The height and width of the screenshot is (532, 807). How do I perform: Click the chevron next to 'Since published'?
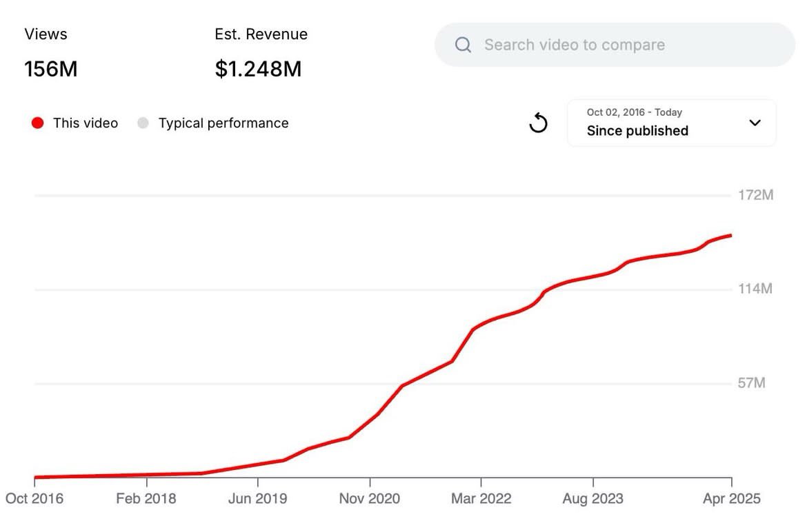click(755, 123)
